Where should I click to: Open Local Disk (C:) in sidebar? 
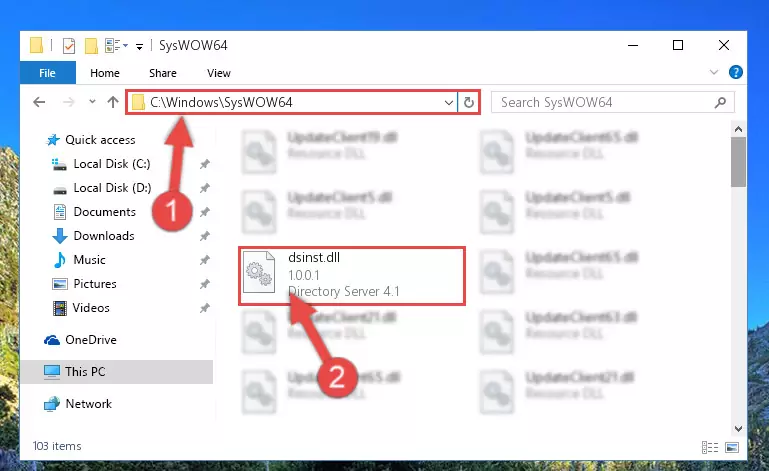(112, 164)
